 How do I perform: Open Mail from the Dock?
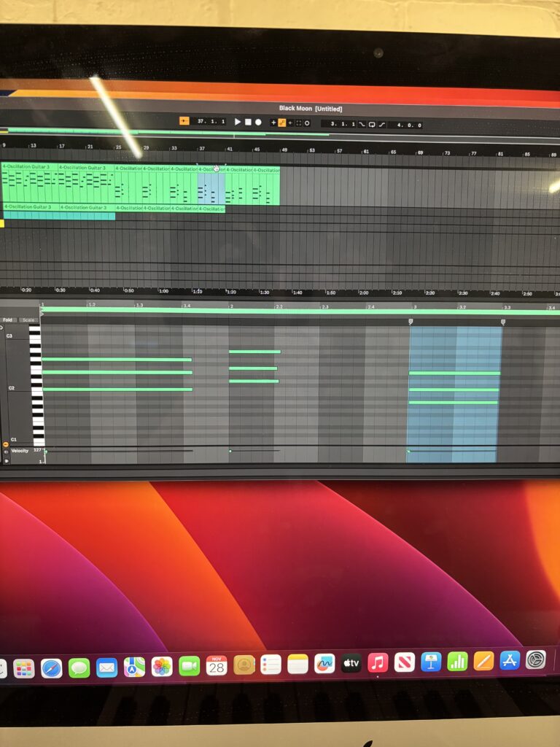tap(106, 667)
